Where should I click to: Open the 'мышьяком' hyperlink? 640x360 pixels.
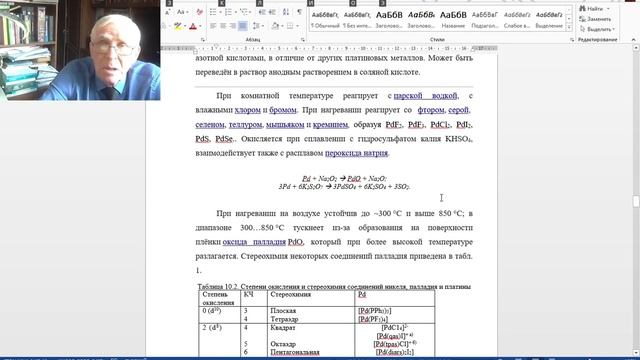(285, 124)
